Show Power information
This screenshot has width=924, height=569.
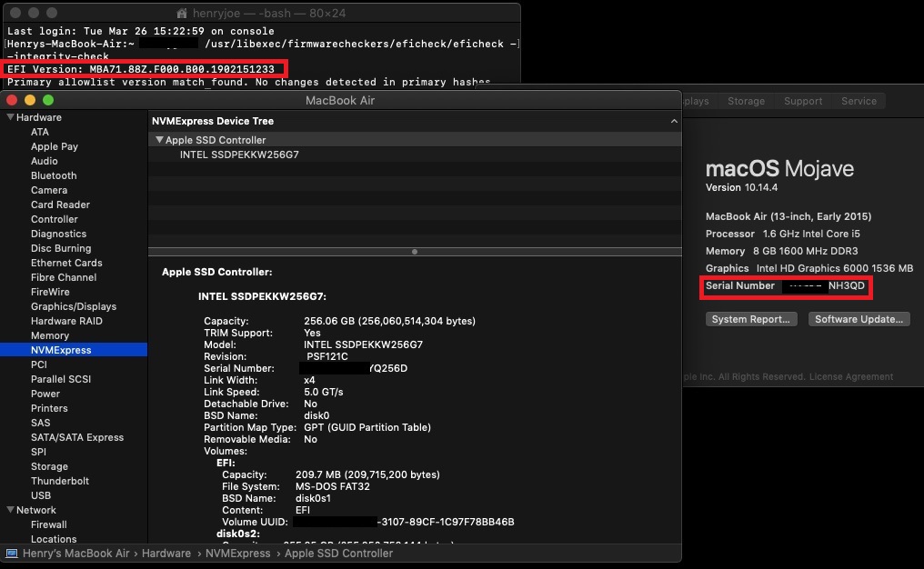click(45, 394)
